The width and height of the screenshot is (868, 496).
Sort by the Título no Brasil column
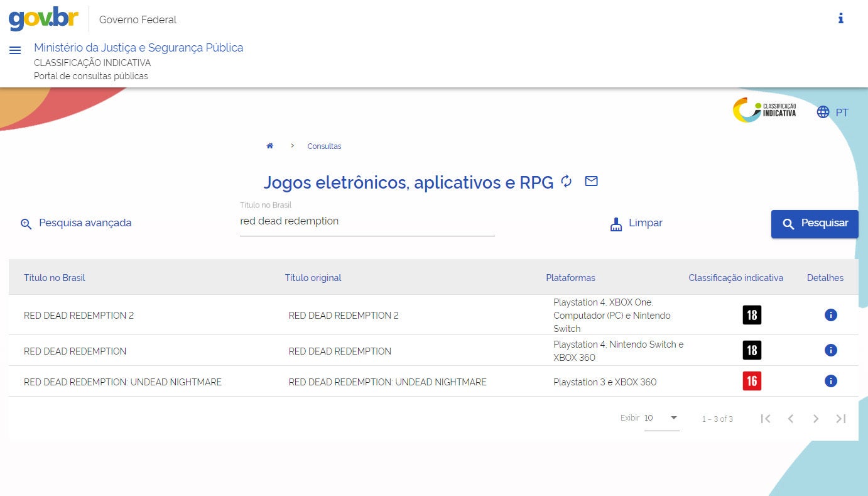(x=55, y=278)
